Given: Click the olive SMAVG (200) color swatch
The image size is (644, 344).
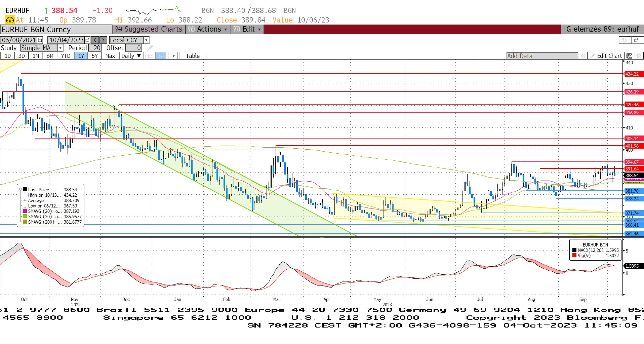Looking at the screenshot, I should tap(25, 222).
